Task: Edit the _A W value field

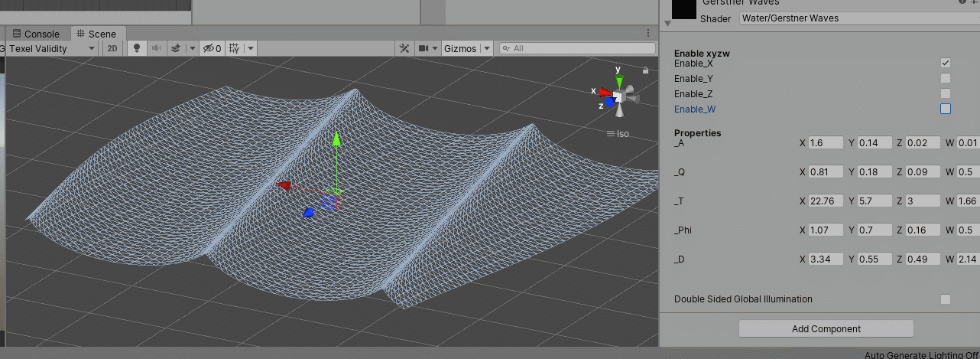Action: [968, 142]
